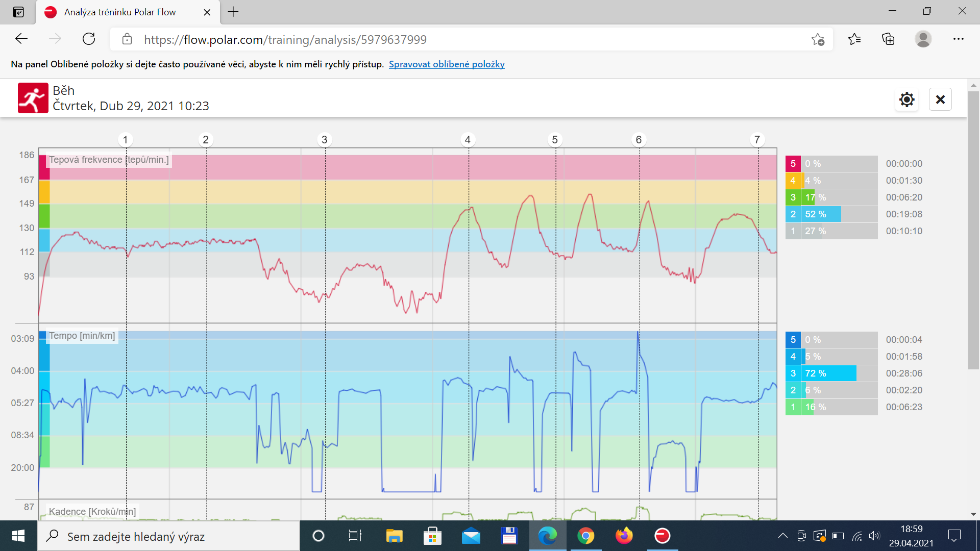Viewport: 980px width, 551px height.
Task: Click the Tempo [min/km] chart label
Action: [x=82, y=336]
